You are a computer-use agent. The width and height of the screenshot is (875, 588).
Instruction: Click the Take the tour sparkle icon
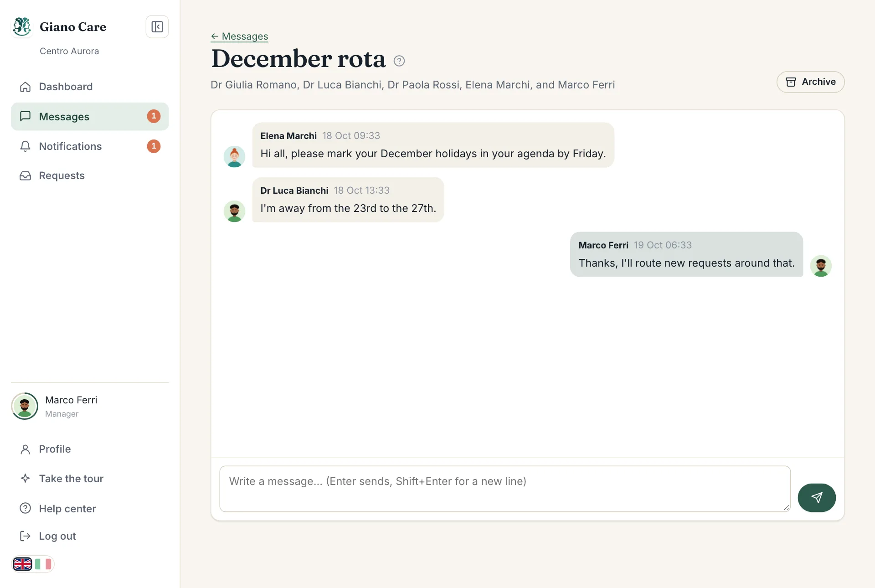[x=26, y=479]
